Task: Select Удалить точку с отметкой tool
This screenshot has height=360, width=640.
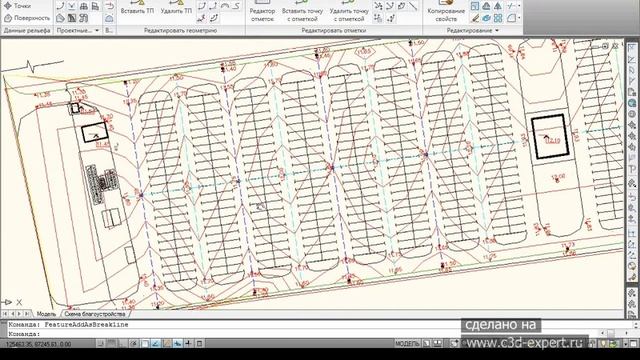Action: (349, 11)
